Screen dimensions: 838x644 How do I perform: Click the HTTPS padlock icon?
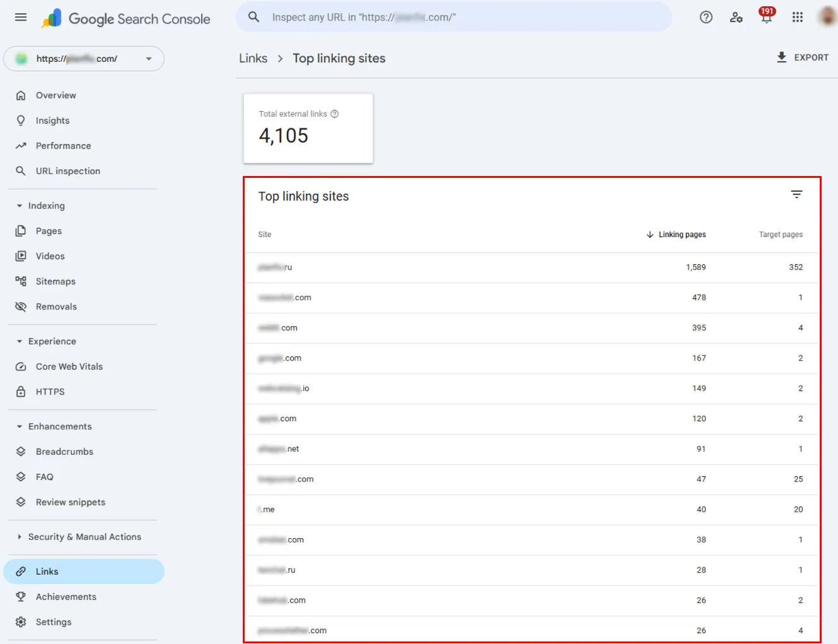21,392
